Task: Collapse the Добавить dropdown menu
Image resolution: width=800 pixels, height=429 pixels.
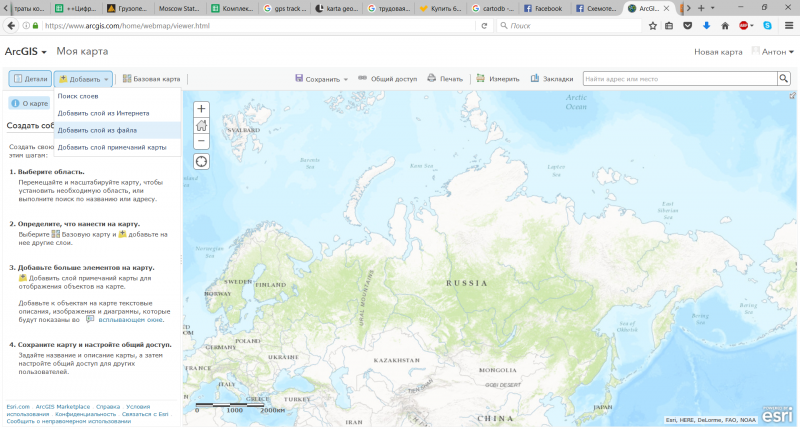Action: (x=84, y=78)
